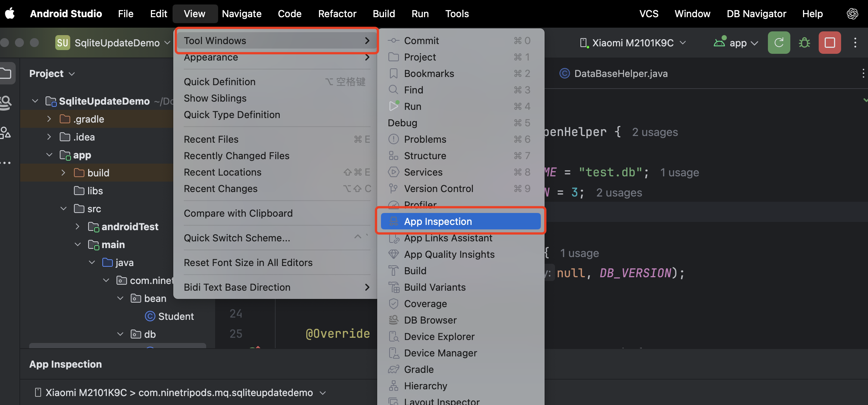Open the Apple menu icon

coord(10,13)
